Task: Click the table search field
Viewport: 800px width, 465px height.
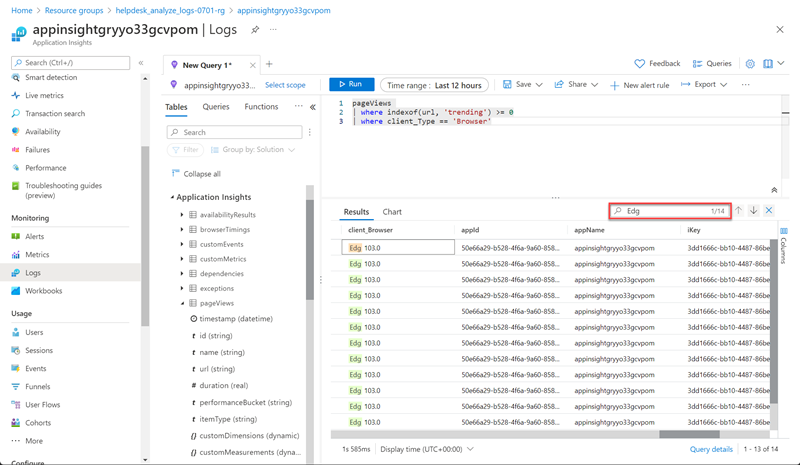Action: (234, 132)
